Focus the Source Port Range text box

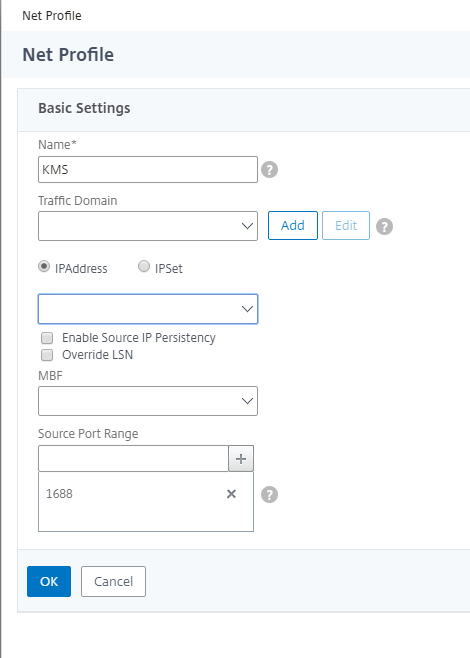point(133,459)
